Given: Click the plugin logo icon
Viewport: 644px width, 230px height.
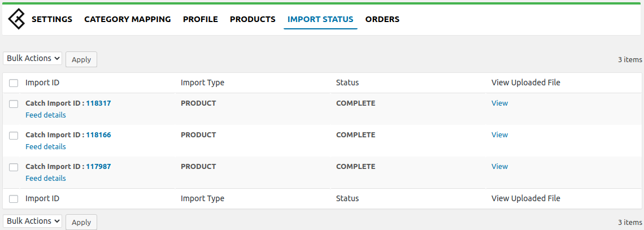Looking at the screenshot, I should 16,19.
